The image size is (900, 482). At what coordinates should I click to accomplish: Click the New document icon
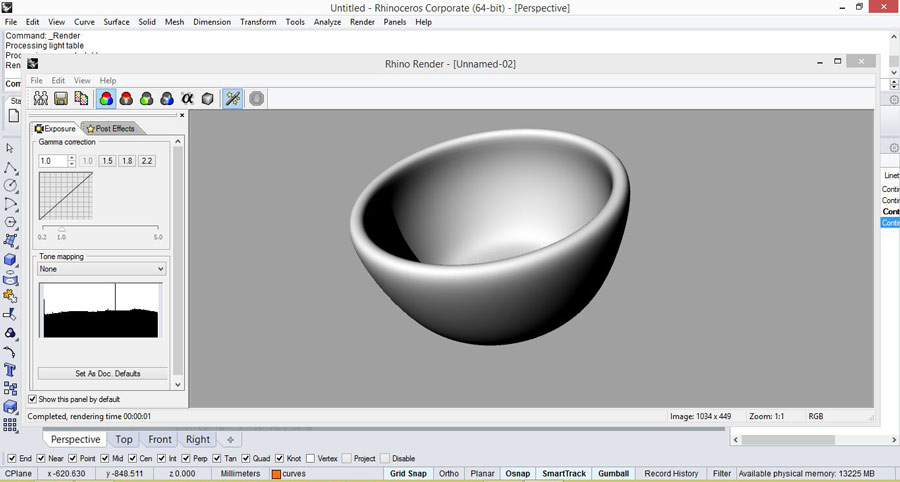pyautogui.click(x=14, y=115)
